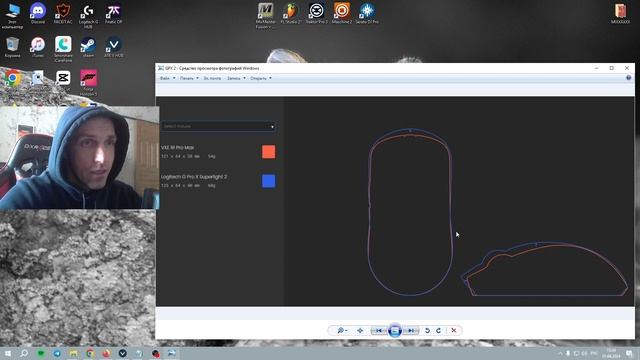Open the Forza Horizon 5 shortcut
The height and width of the screenshot is (360, 640).
coord(88,82)
